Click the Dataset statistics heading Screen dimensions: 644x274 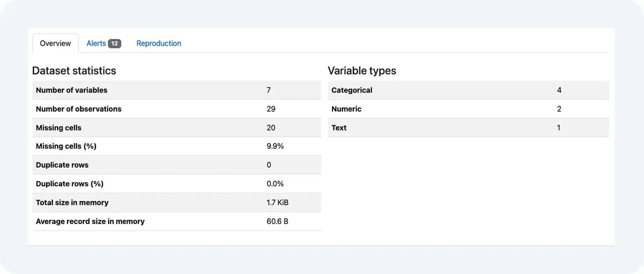(74, 71)
